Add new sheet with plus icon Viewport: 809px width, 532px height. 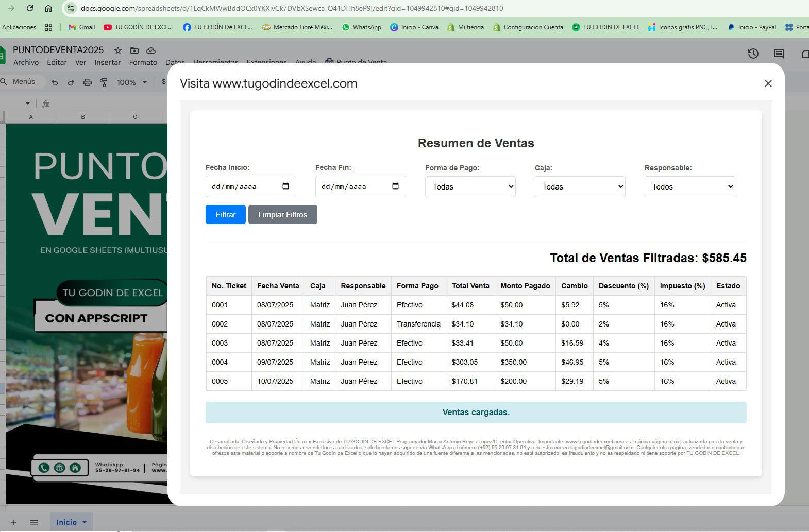click(x=13, y=522)
